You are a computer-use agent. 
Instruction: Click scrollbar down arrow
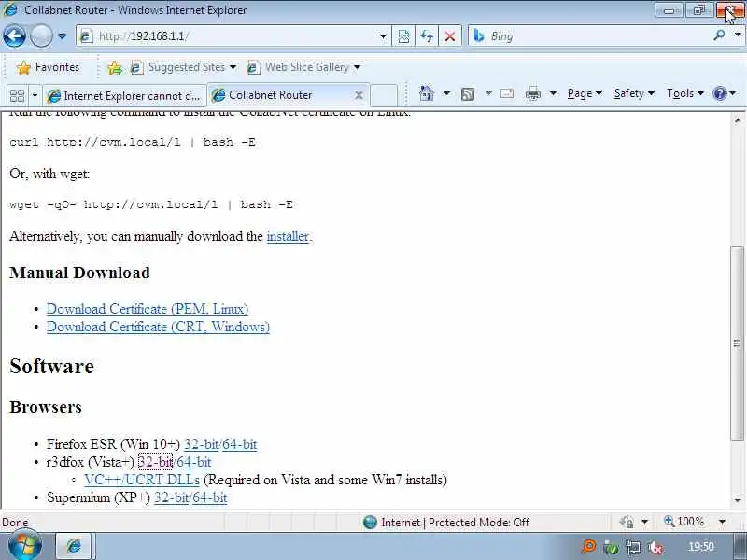point(738,500)
